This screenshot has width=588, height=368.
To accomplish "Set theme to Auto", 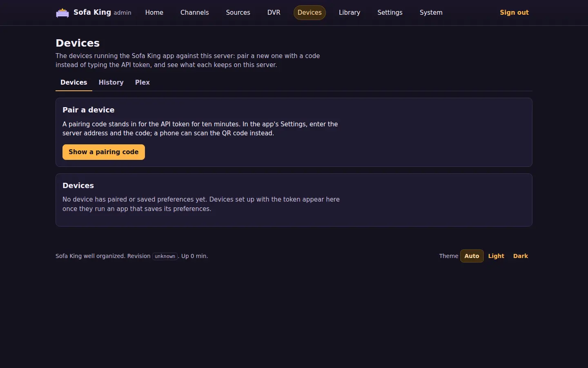I will pyautogui.click(x=472, y=256).
